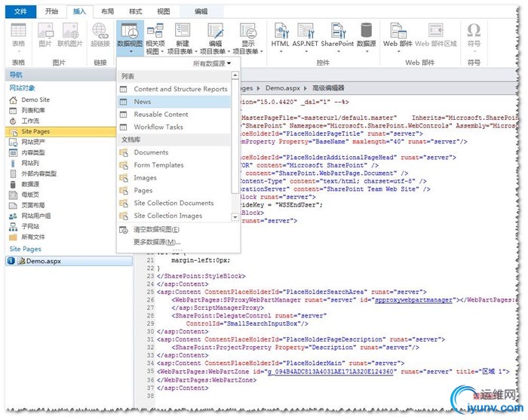Click the SharePoint controls icon
The image size is (528, 420).
coord(338,31)
